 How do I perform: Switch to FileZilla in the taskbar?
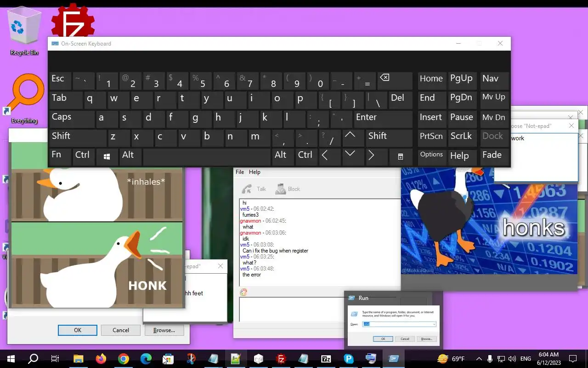click(281, 359)
